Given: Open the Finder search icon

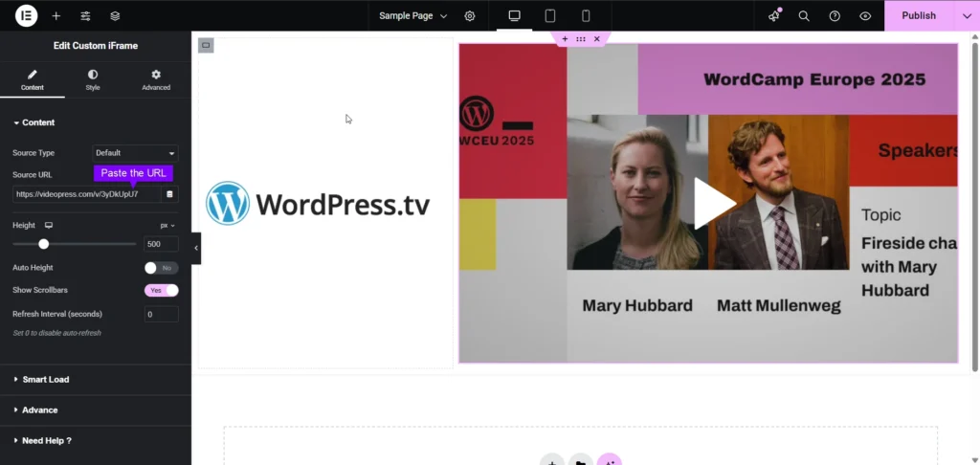Looking at the screenshot, I should [804, 15].
